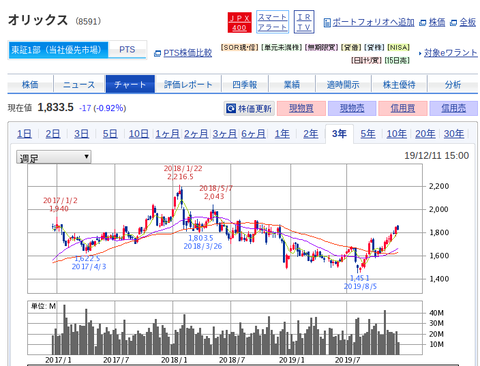Open the 株価 link at top right
The image size is (480, 366).
[x=437, y=22]
